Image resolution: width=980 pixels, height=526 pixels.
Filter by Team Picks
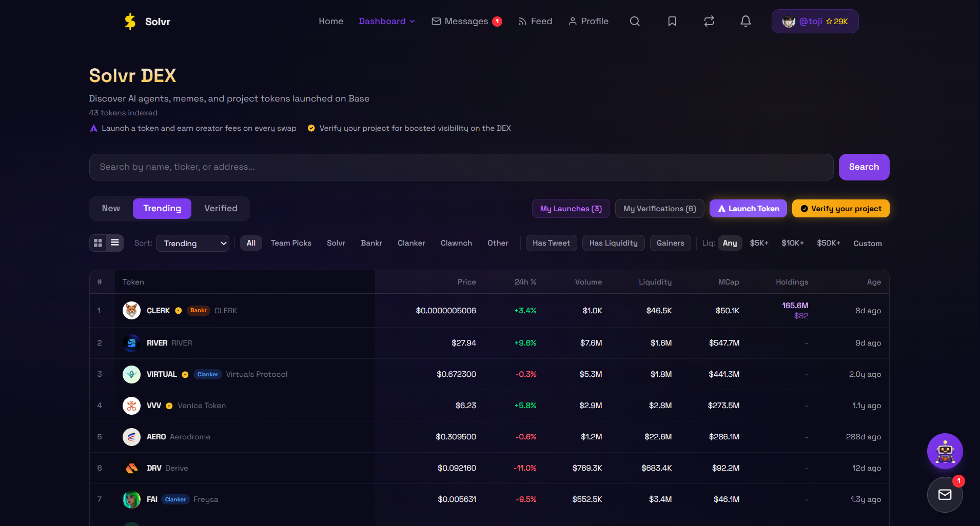(x=291, y=243)
